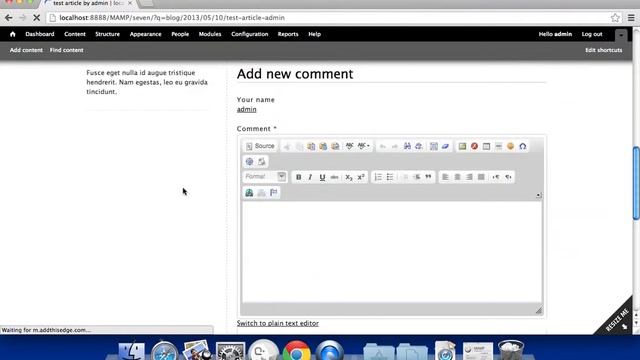
Task: Insert a numbered list
Action: [378, 177]
